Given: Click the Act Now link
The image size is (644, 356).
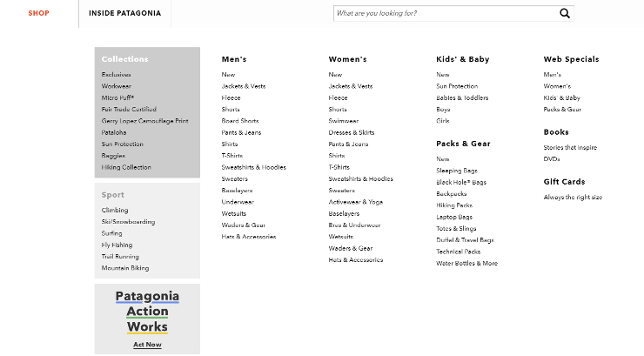Looking at the screenshot, I should click(x=147, y=345).
